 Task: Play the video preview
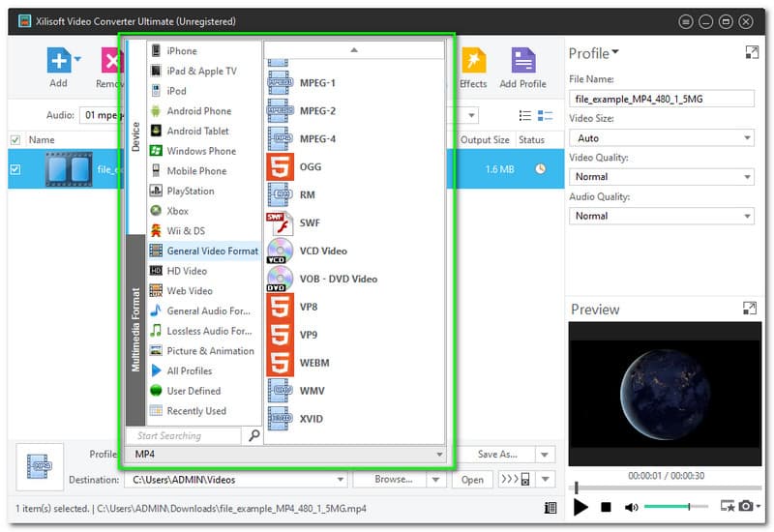(580, 507)
